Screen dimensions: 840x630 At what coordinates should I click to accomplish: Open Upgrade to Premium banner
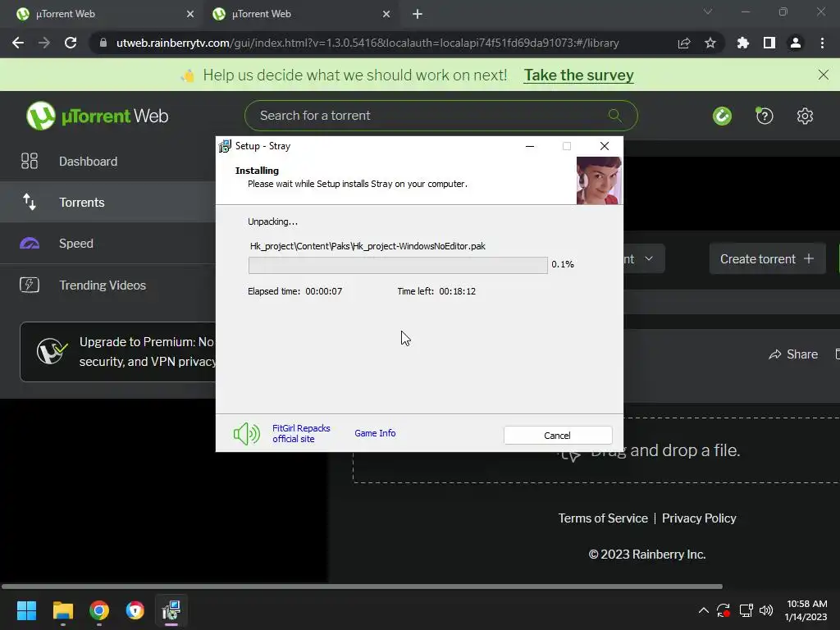[x=118, y=351]
